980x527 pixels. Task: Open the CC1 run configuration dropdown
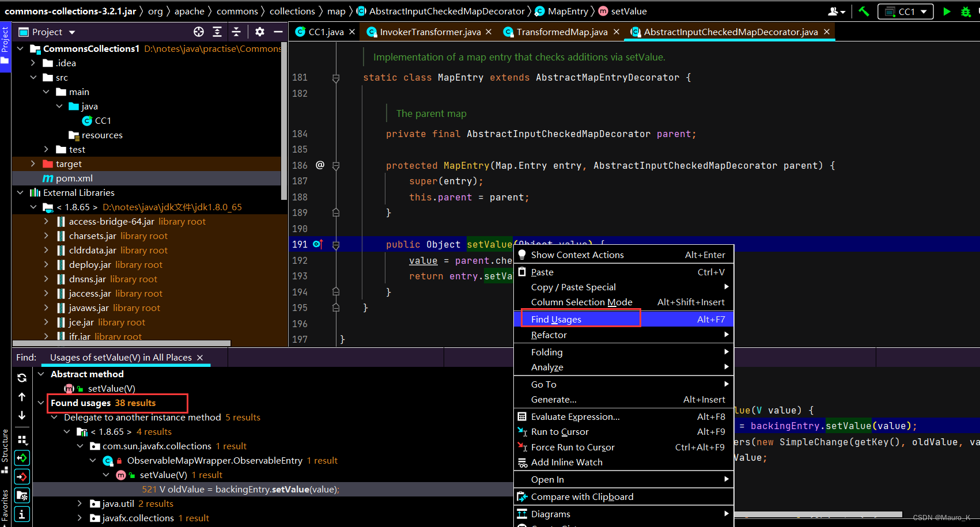(x=906, y=12)
